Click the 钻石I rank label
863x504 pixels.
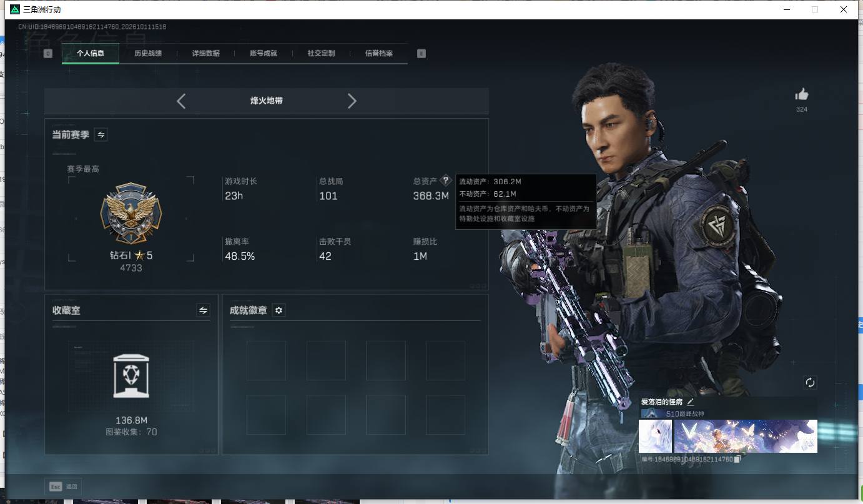pyautogui.click(x=131, y=255)
